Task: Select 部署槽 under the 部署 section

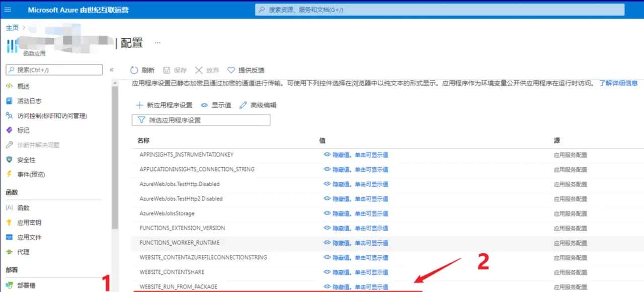Action: (x=25, y=284)
